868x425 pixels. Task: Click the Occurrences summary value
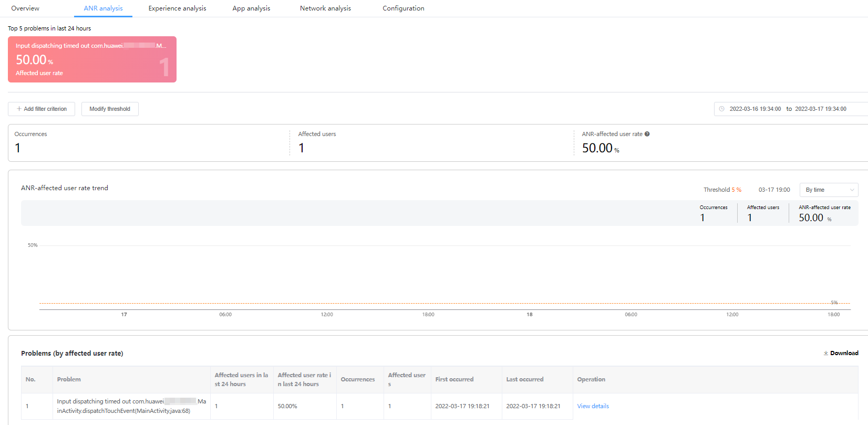[18, 148]
